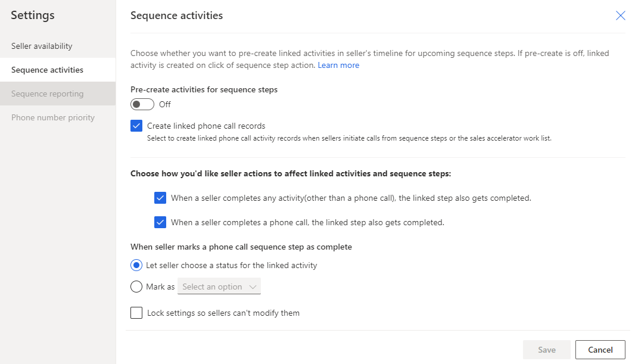This screenshot has height=364, width=632.
Task: Select the Sequence reporting sidebar entry
Action: point(47,94)
